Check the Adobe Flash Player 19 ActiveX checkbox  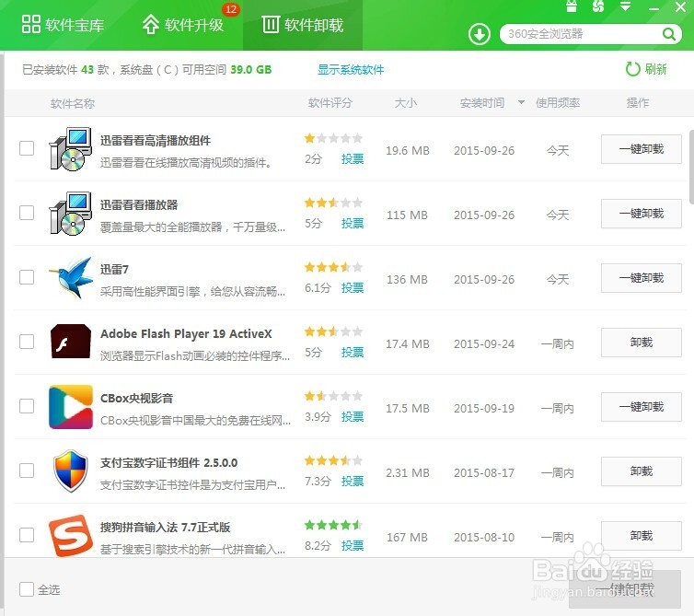[x=27, y=342]
